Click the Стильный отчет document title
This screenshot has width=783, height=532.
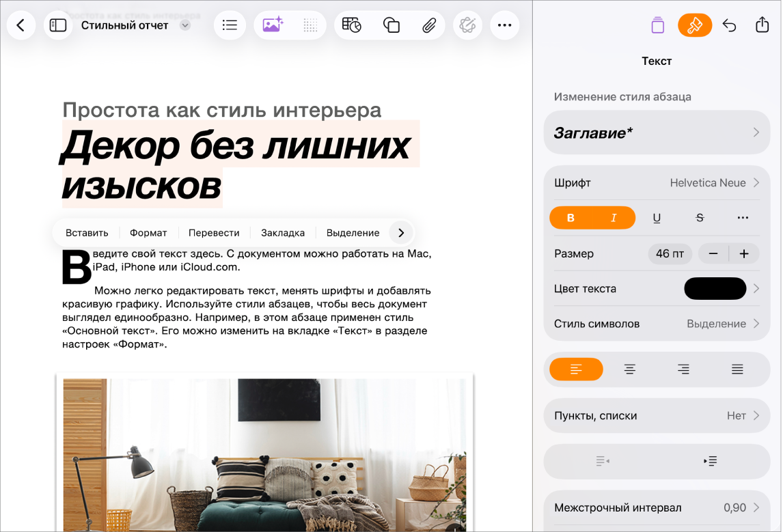click(125, 25)
